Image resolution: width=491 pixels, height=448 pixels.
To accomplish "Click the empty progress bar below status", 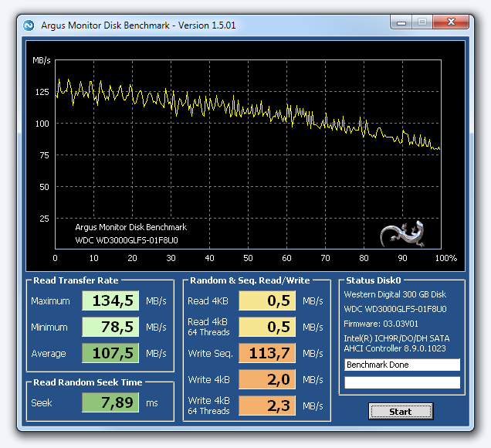I will click(401, 382).
